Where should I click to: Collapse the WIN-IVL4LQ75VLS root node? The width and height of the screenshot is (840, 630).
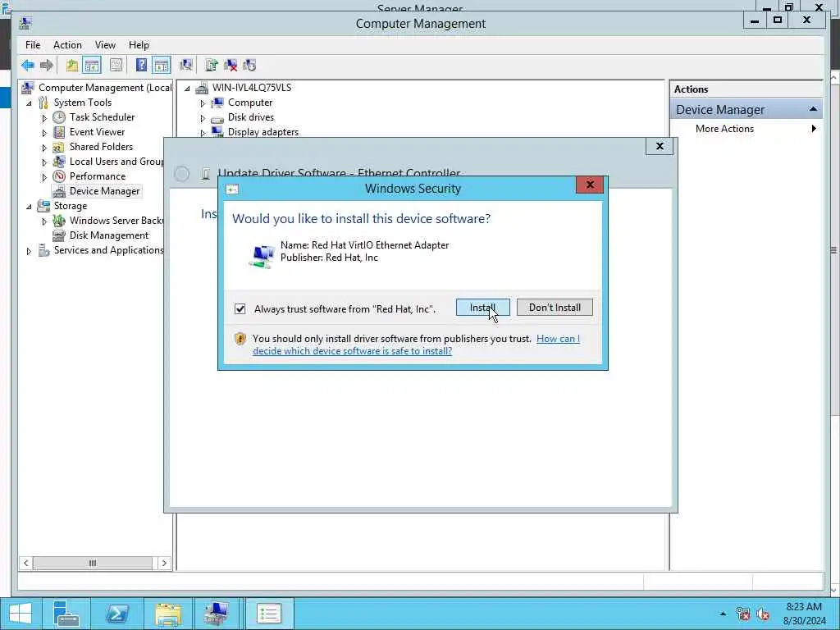[x=187, y=88]
